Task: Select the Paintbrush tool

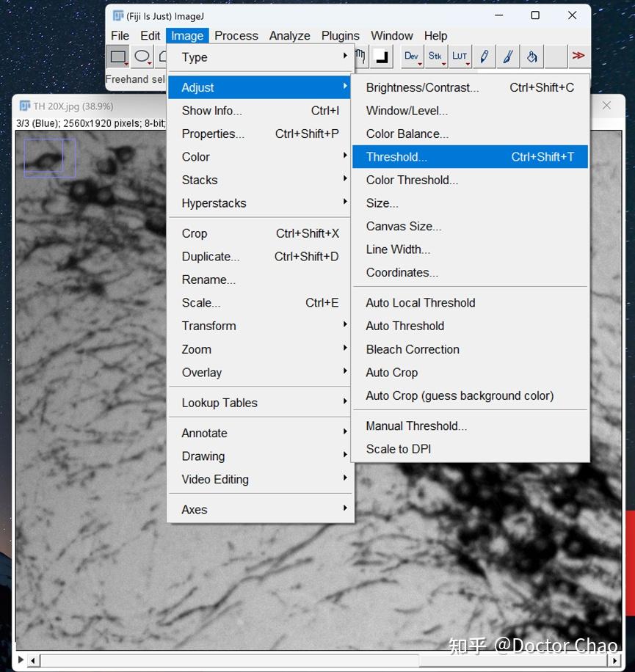Action: point(507,56)
